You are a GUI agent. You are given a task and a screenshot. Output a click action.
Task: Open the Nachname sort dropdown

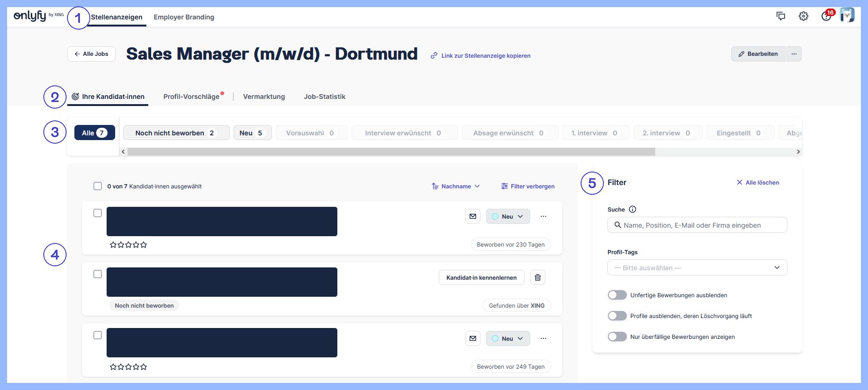pyautogui.click(x=456, y=186)
